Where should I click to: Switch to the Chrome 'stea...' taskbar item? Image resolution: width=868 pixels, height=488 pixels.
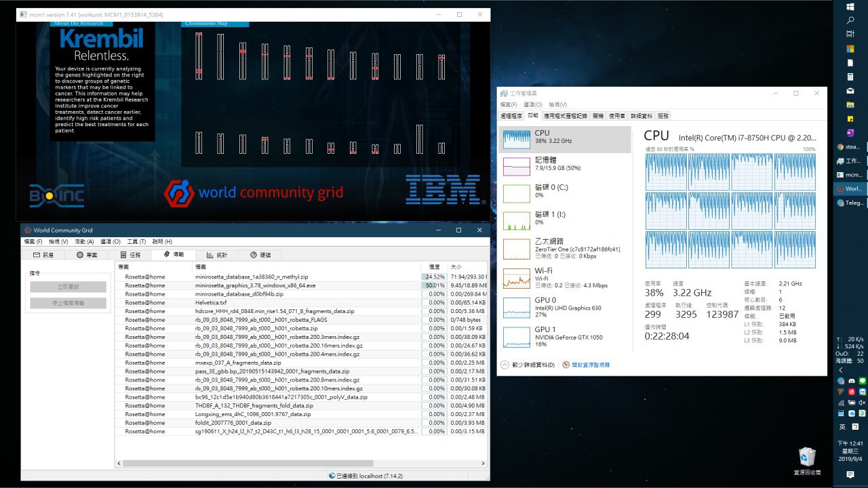[x=850, y=147]
